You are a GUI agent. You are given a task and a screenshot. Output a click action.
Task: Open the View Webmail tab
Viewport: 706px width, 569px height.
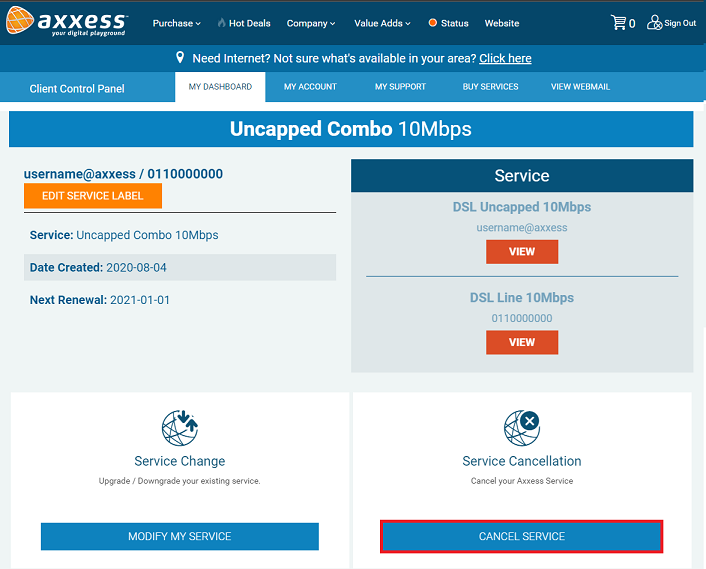pyautogui.click(x=580, y=87)
